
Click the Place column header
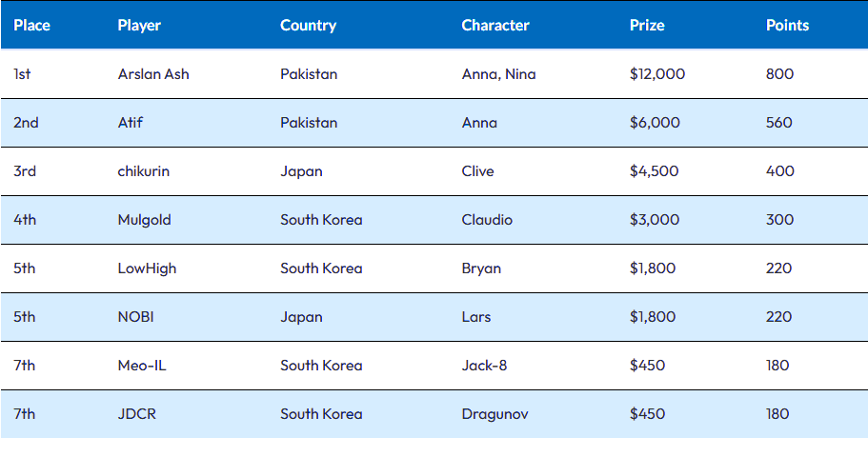click(x=31, y=26)
